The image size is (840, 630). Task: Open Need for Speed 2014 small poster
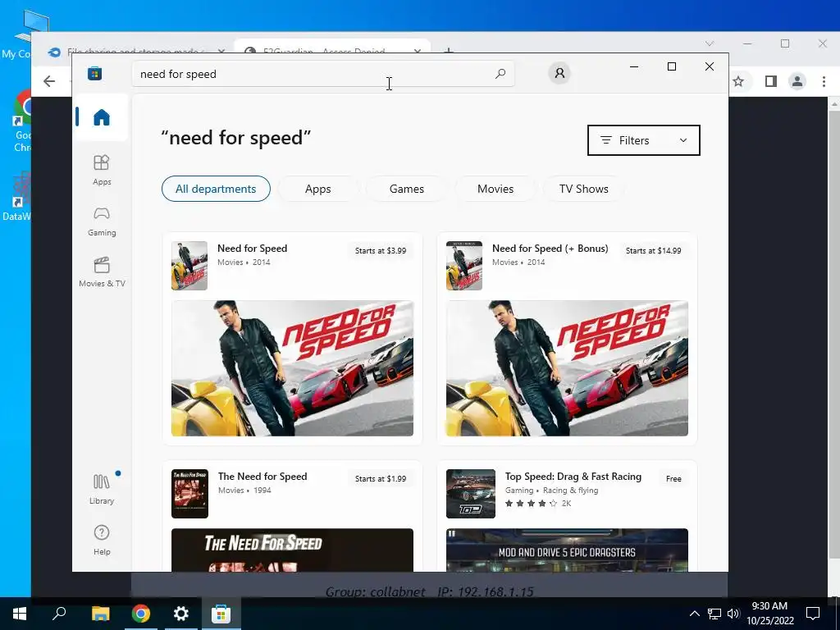[x=189, y=266]
